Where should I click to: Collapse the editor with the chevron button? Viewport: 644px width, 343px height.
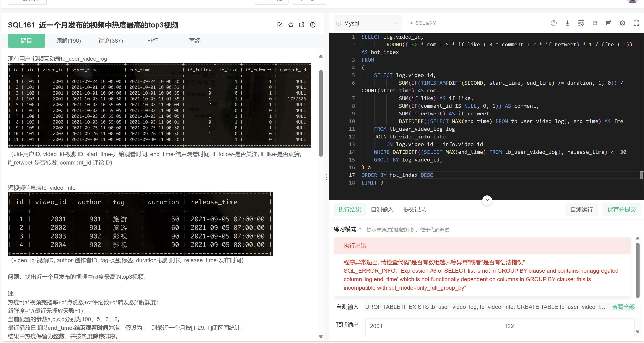[487, 200]
